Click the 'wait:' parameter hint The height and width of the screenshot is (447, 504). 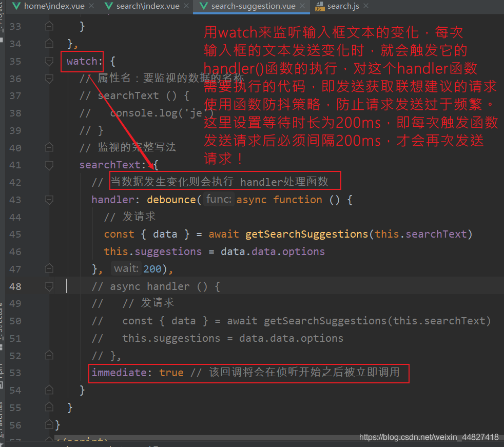126,268
